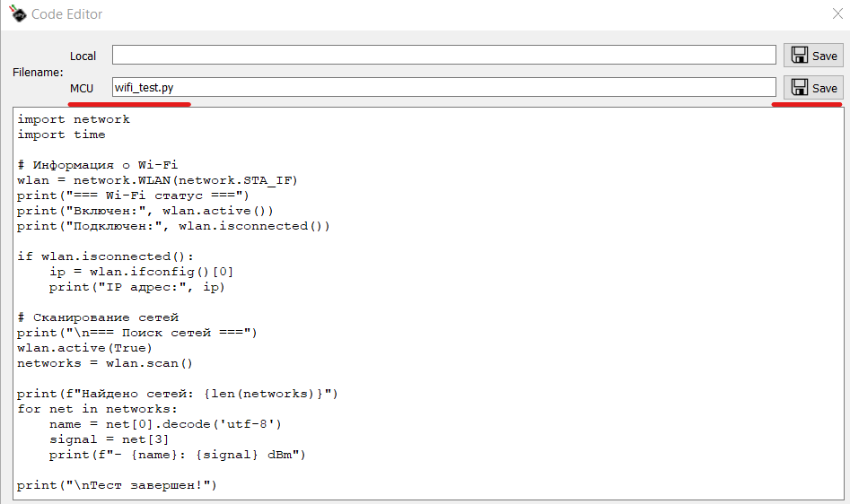850x504 pixels.
Task: Click the line "name = net[0].decode('utf-8')"
Action: [x=165, y=424]
